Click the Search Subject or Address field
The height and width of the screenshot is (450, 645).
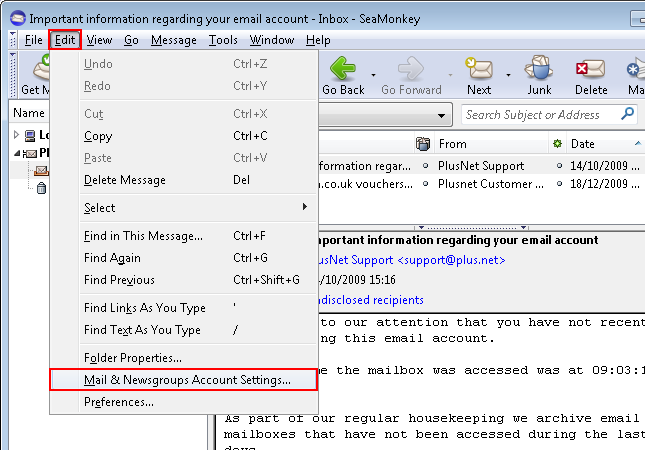tap(545, 115)
